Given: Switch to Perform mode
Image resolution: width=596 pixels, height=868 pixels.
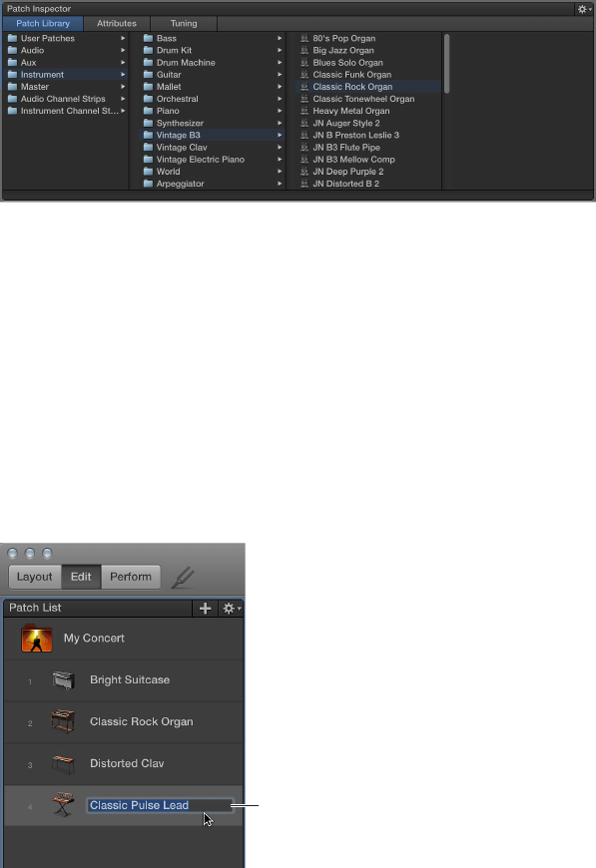Looking at the screenshot, I should (x=131, y=577).
